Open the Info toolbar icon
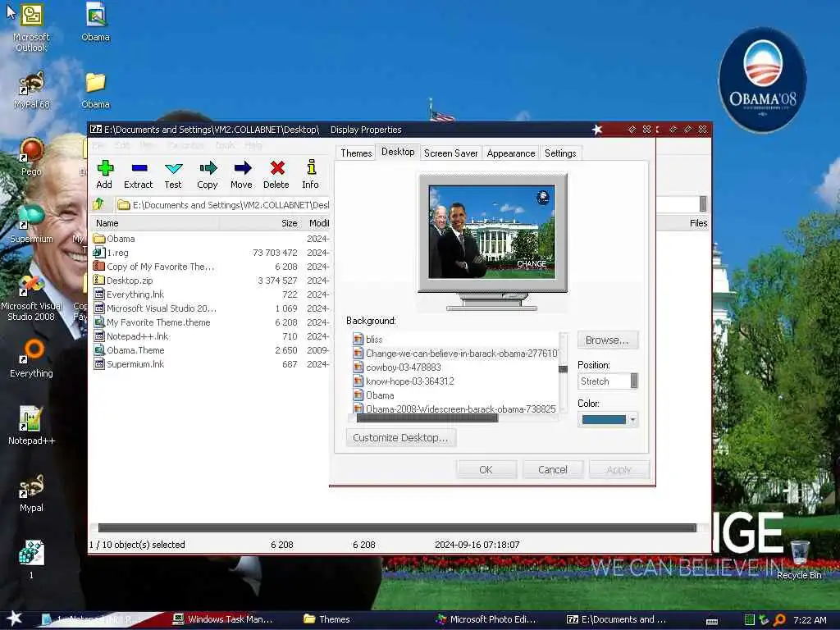This screenshot has height=630, width=840. tap(311, 175)
